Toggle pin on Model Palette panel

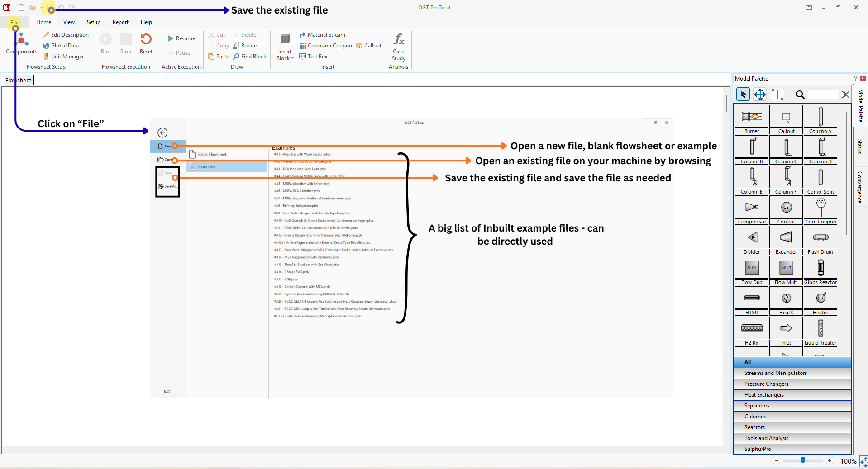pyautogui.click(x=855, y=78)
